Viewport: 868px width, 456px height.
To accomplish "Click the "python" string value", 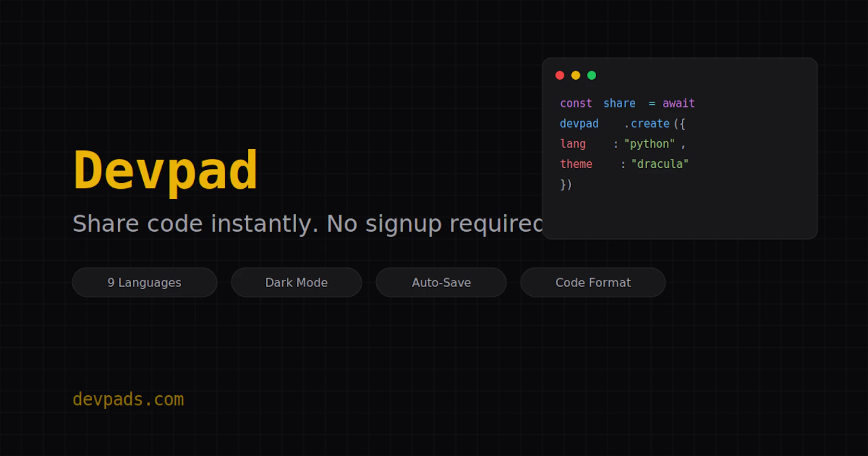I will (x=649, y=144).
